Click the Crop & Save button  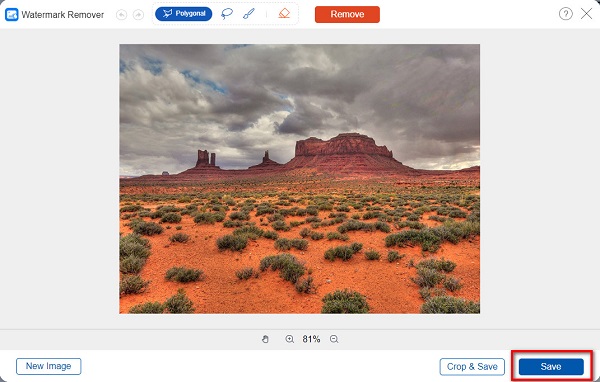[472, 367]
